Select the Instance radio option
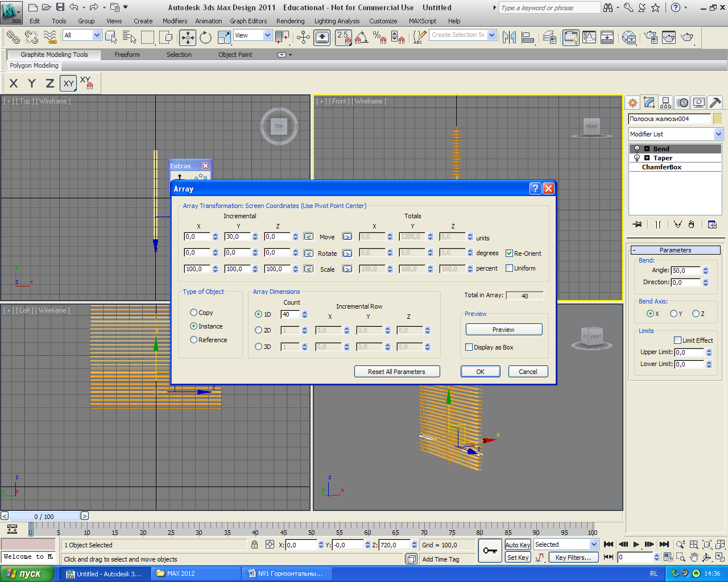Screen dimensions: 728x582 pos(193,326)
